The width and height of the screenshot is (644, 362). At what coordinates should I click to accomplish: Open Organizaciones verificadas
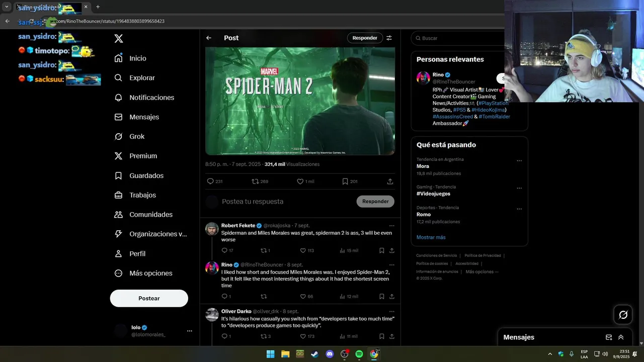pyautogui.click(x=150, y=234)
